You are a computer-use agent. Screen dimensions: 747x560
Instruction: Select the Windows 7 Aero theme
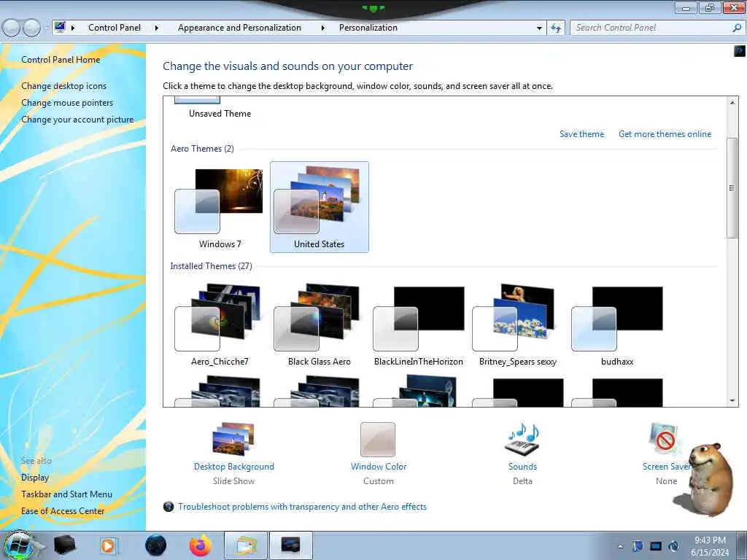(220, 207)
